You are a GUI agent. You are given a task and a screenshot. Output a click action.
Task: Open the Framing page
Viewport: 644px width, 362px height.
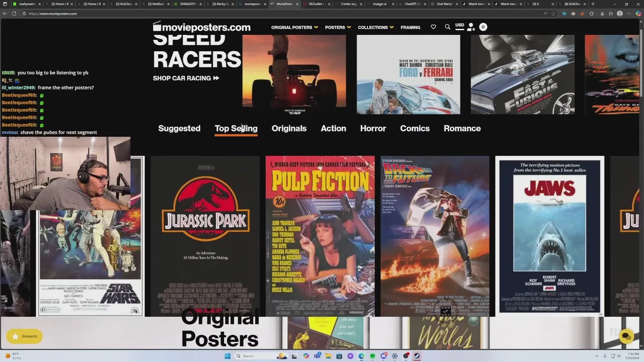[410, 27]
